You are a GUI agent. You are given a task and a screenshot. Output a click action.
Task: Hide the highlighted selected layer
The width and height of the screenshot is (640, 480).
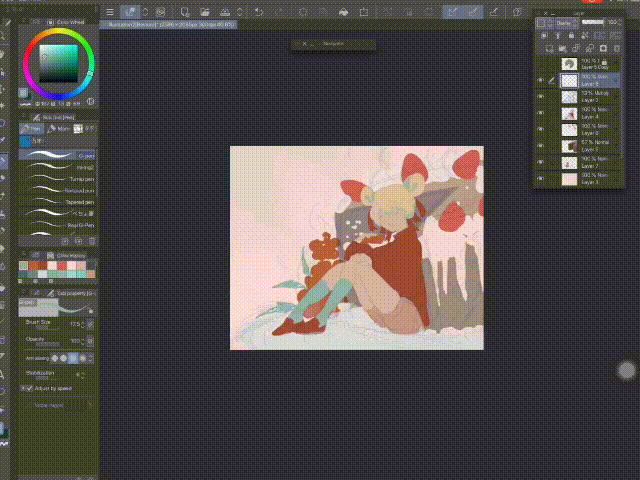[541, 80]
